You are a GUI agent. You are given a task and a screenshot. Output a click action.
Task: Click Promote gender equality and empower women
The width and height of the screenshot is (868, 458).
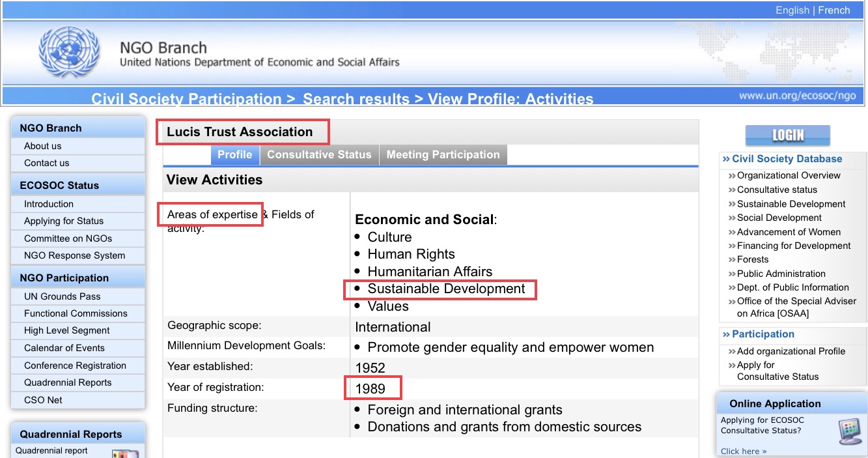tap(511, 348)
